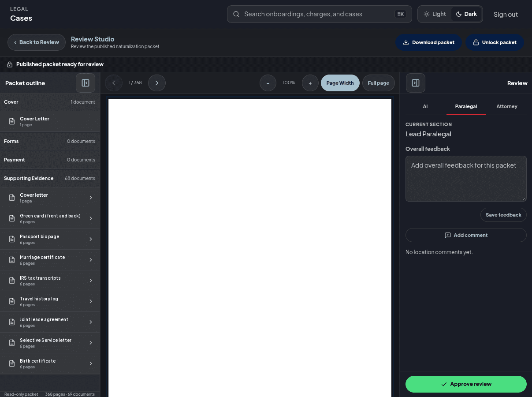532x397 pixels.
Task: Click the overall feedback text area
Action: [466, 179]
